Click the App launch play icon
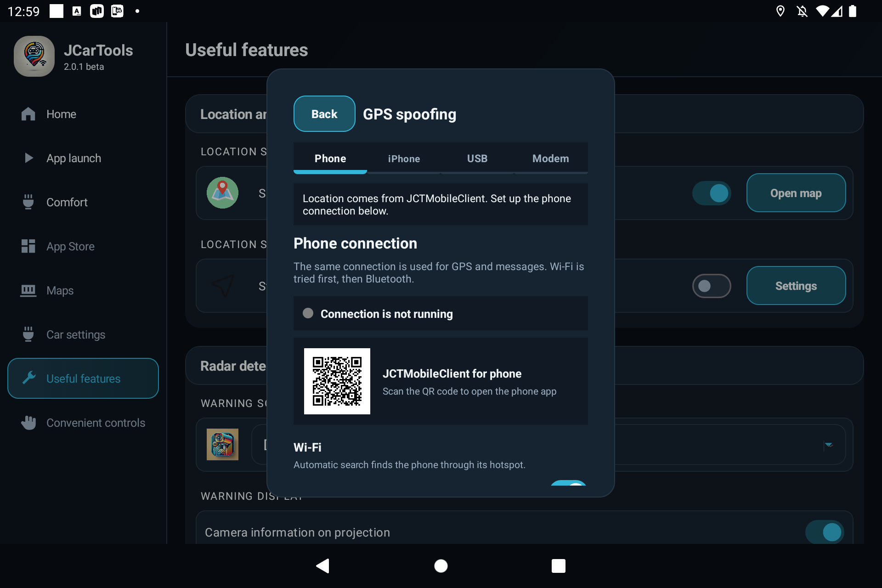This screenshot has height=588, width=882. click(28, 158)
